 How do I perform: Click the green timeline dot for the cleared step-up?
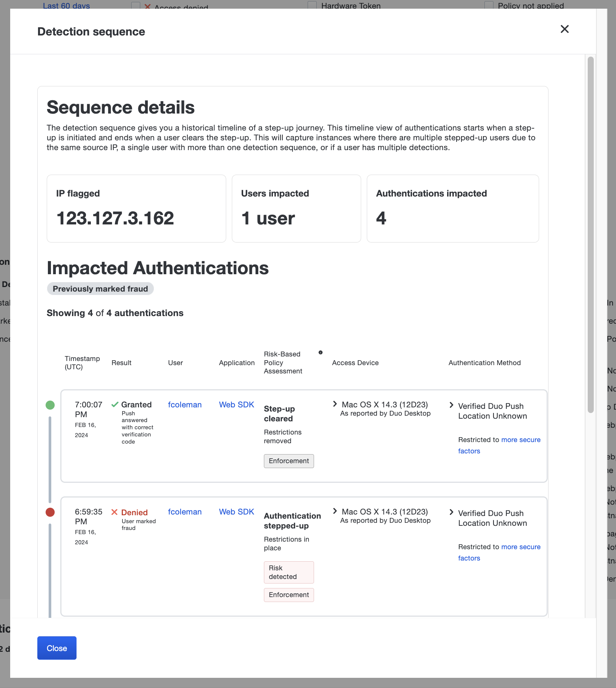tap(50, 405)
